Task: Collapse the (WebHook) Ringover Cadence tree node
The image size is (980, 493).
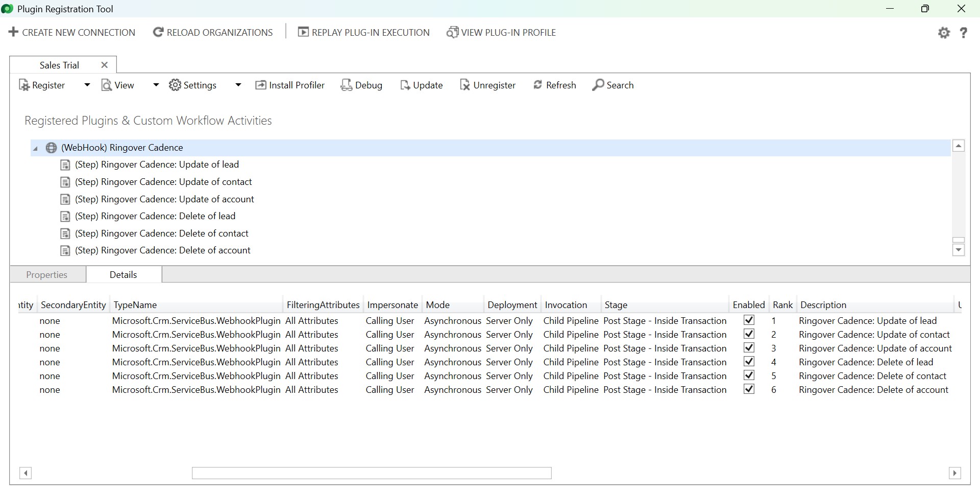Action: click(35, 149)
